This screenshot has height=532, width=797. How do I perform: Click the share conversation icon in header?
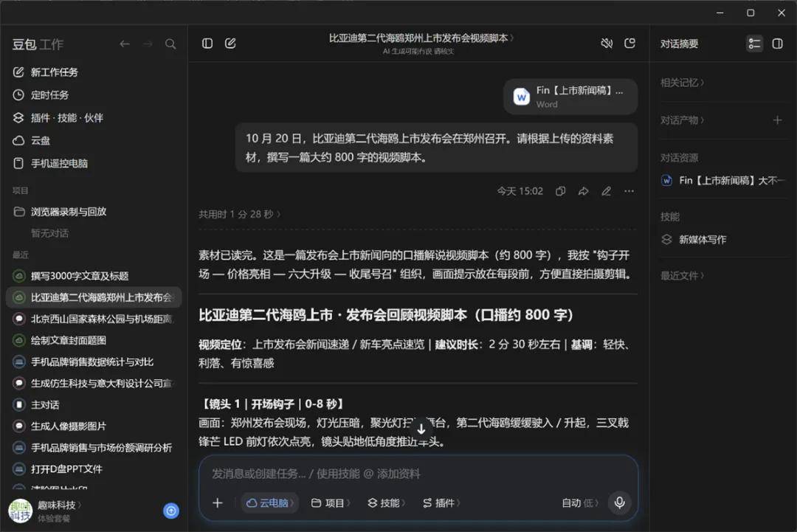629,44
